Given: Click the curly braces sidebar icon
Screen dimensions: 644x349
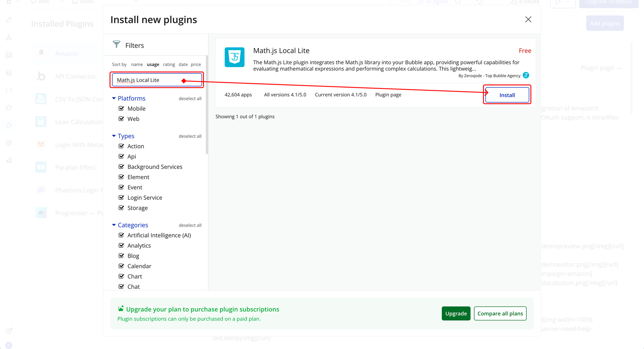Looking at the screenshot, I should pos(9,90).
